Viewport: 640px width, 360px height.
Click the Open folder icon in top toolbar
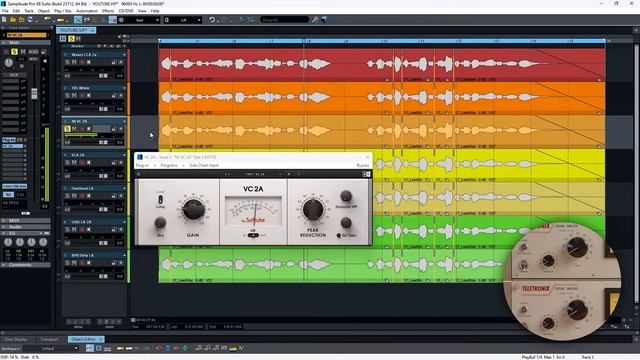click(x=13, y=20)
